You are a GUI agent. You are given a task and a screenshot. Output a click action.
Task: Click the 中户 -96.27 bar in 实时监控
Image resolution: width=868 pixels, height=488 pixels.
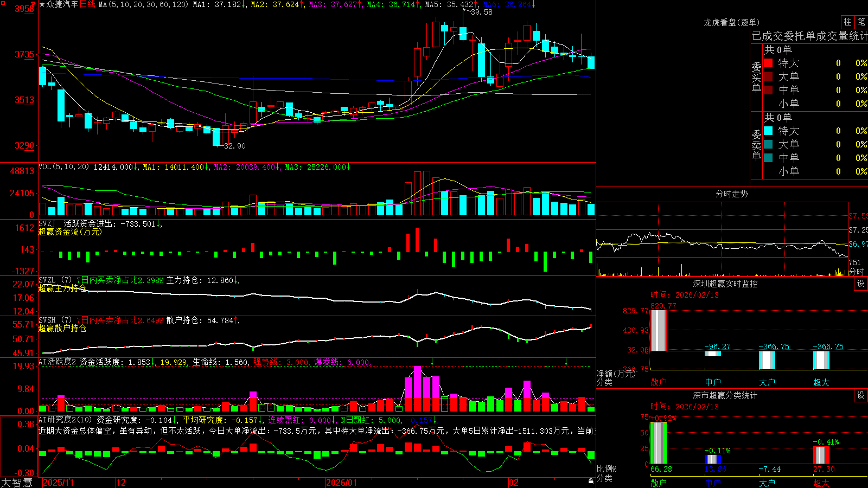coord(713,354)
